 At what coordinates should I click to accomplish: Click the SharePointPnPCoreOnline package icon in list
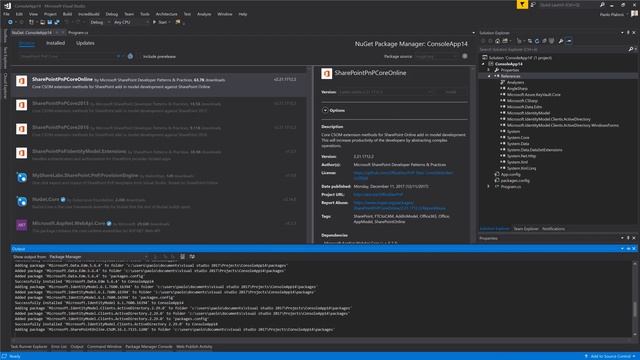pyautogui.click(x=22, y=81)
